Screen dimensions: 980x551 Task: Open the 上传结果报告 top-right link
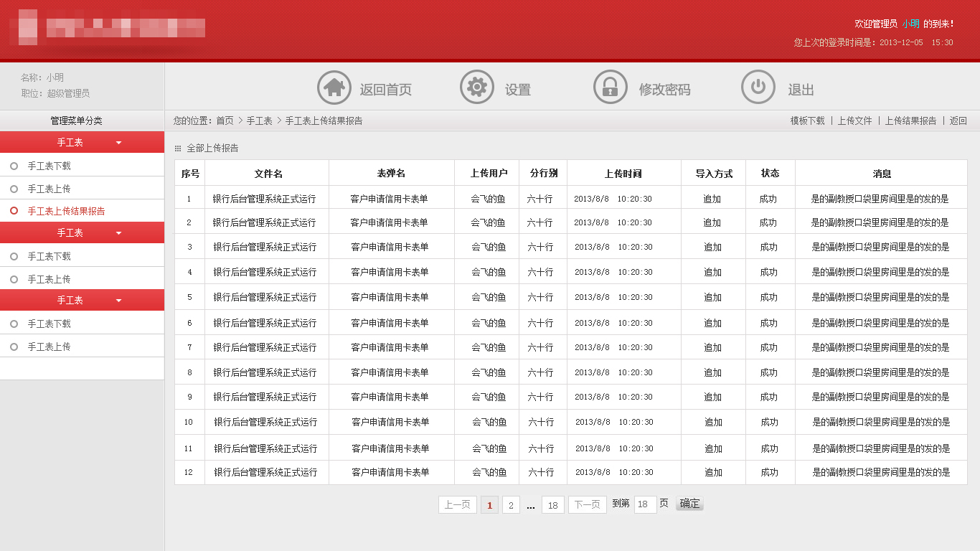click(911, 121)
